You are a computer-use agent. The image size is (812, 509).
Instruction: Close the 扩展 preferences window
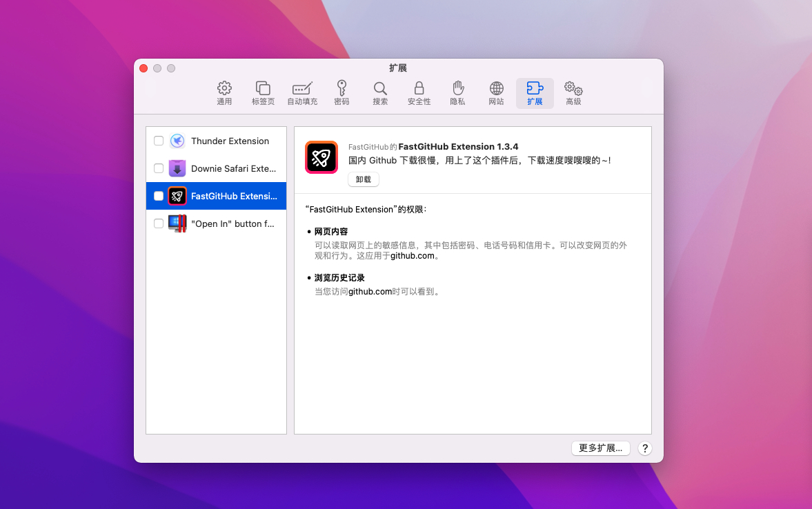143,68
